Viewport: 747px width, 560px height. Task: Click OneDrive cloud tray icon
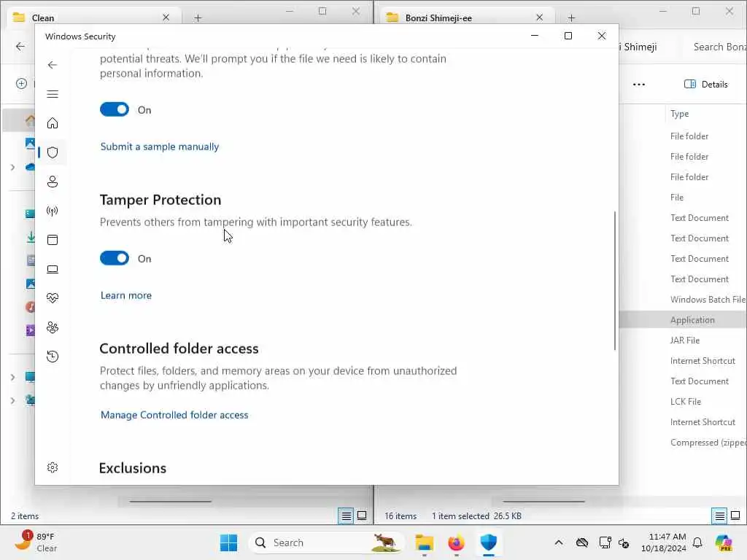(581, 542)
